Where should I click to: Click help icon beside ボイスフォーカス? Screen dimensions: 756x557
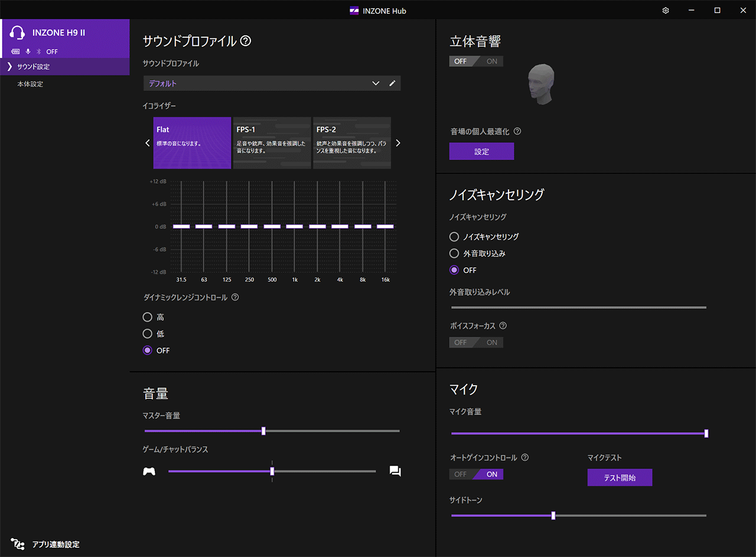(x=503, y=325)
